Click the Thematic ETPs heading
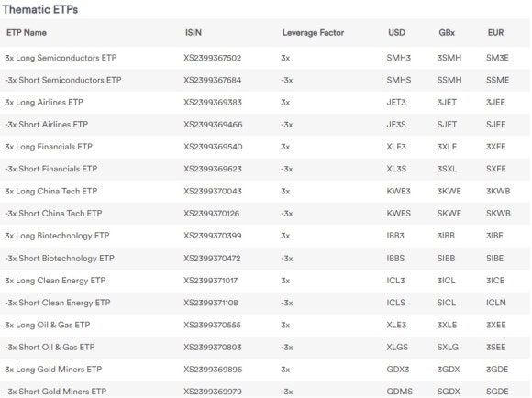This screenshot has width=532, height=398. tap(40, 9)
